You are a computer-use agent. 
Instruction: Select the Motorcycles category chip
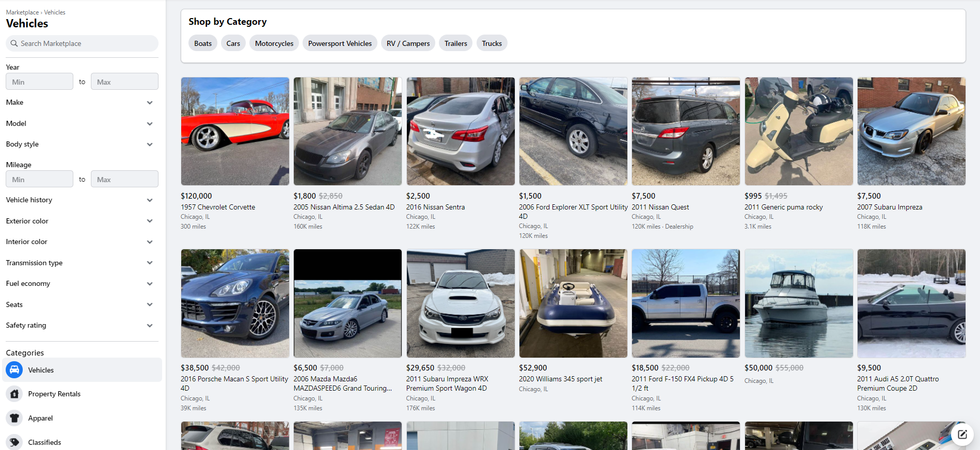point(274,43)
